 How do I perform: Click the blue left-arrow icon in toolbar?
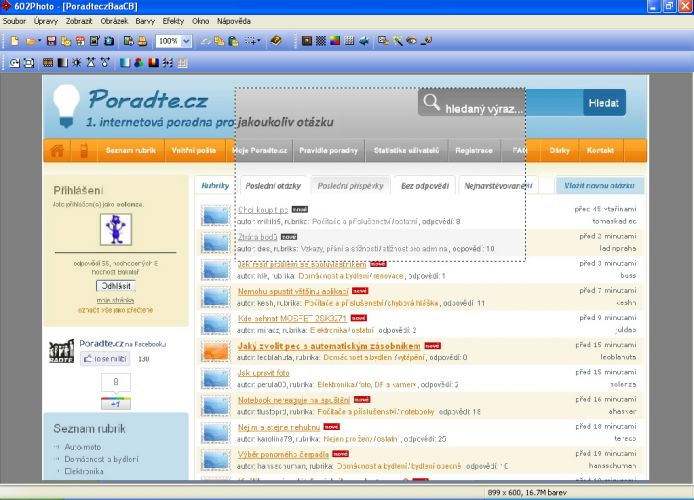pos(364,41)
